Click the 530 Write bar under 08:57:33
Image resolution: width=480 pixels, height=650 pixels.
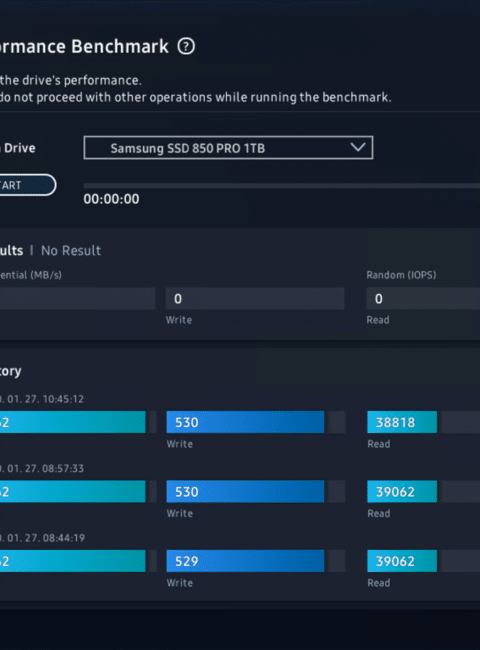coord(245,492)
